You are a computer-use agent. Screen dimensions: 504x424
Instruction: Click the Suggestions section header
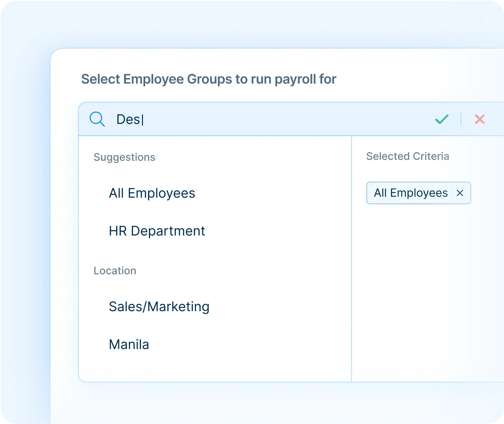point(124,157)
